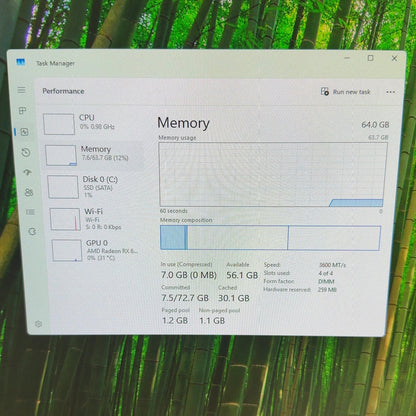Open the Details page icon
The width and height of the screenshot is (416, 416).
pos(30,212)
